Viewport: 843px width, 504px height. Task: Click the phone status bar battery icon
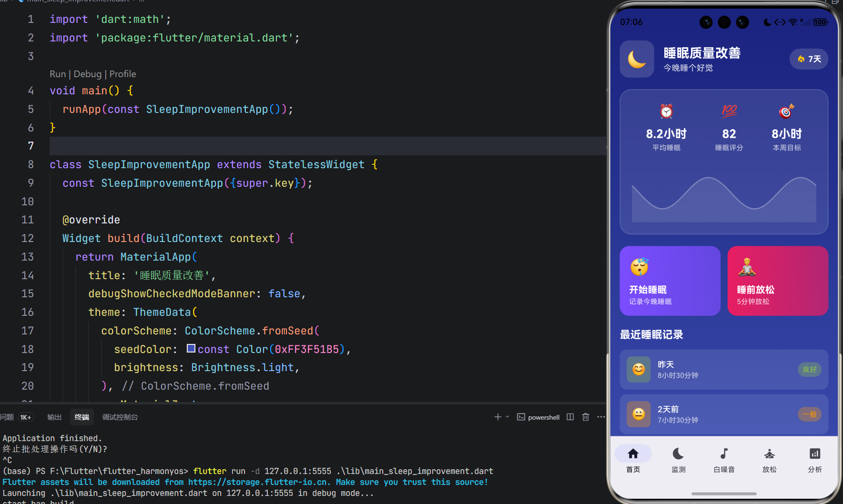[820, 22]
